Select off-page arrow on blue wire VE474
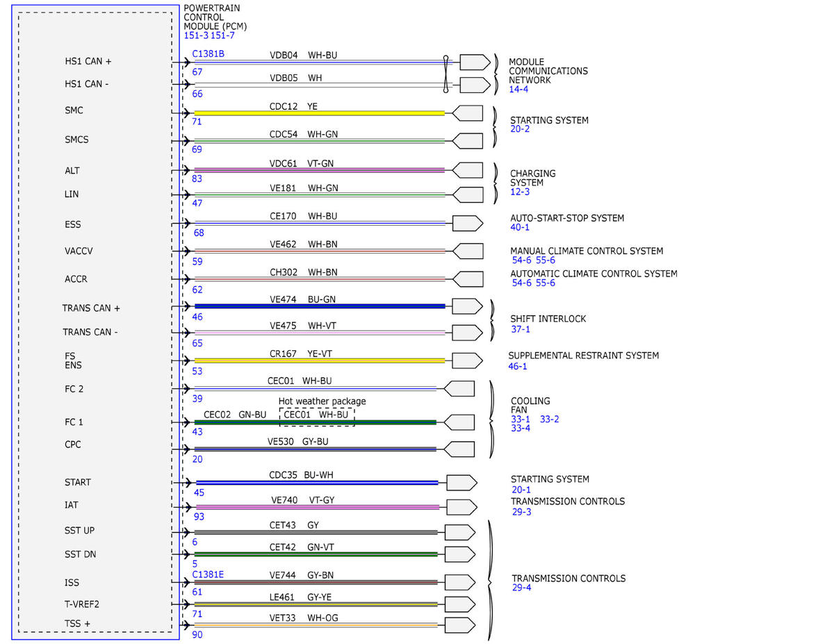834x644 pixels. (467, 306)
